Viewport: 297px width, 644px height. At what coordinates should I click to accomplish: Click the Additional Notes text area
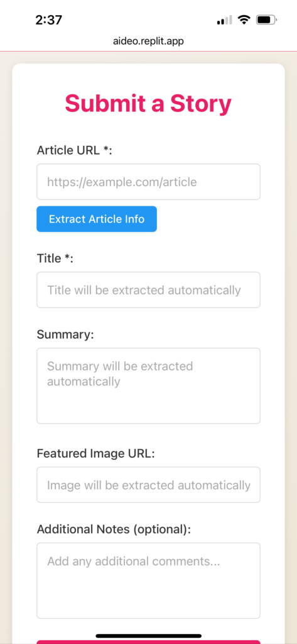[148, 580]
